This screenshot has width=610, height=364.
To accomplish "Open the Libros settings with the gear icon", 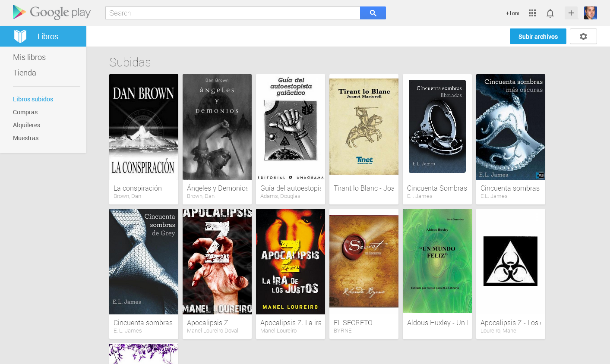I will coord(583,36).
